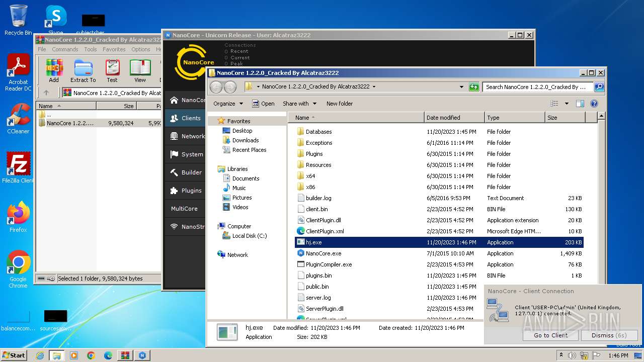Viewport: 644px width, 362px height.
Task: Click the WinRAR up-one-level arrow
Action: 46,93
